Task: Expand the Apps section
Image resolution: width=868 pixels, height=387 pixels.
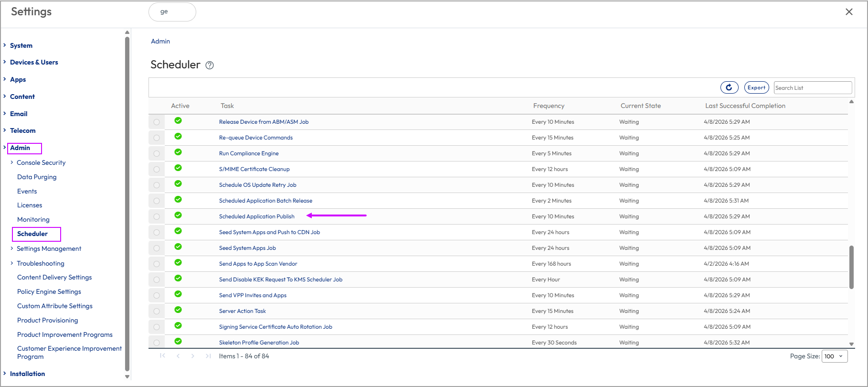Action: [5, 79]
